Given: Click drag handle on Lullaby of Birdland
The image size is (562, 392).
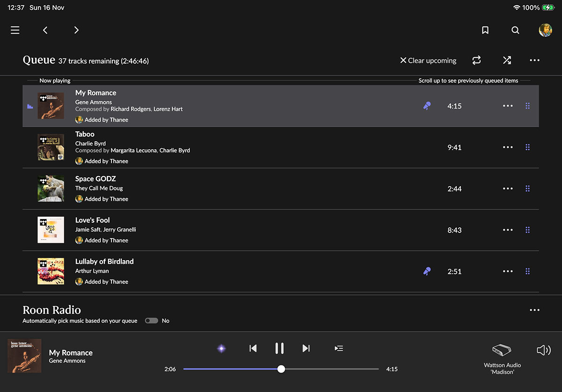Looking at the screenshot, I should [528, 271].
